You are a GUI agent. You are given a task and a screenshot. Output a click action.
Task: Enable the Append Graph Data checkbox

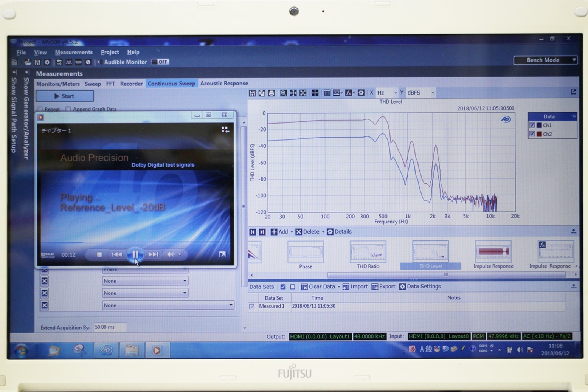(68, 109)
